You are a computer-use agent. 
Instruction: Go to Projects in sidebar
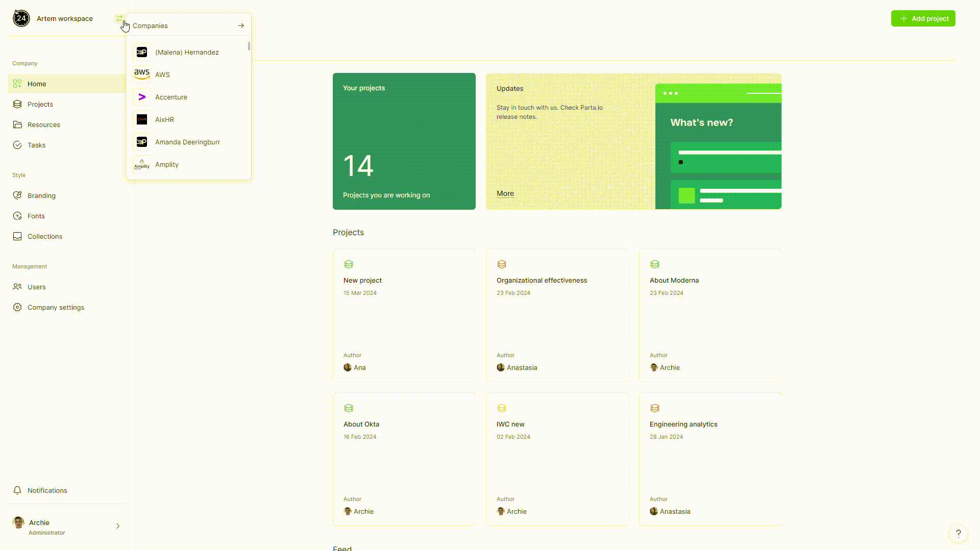point(40,104)
